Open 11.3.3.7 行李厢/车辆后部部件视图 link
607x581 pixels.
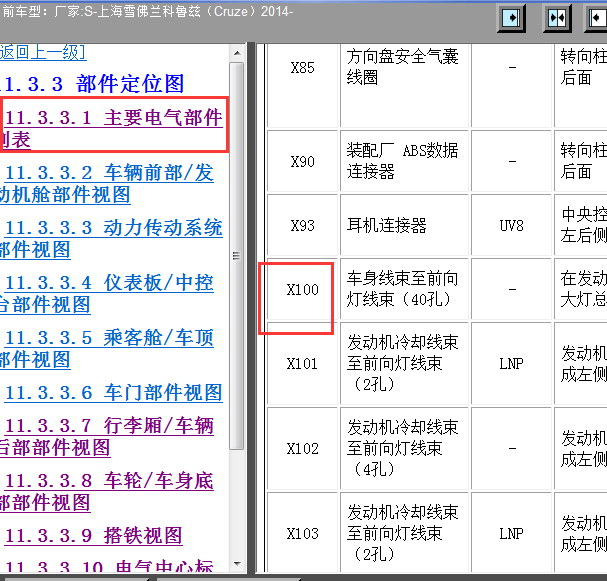point(107,437)
